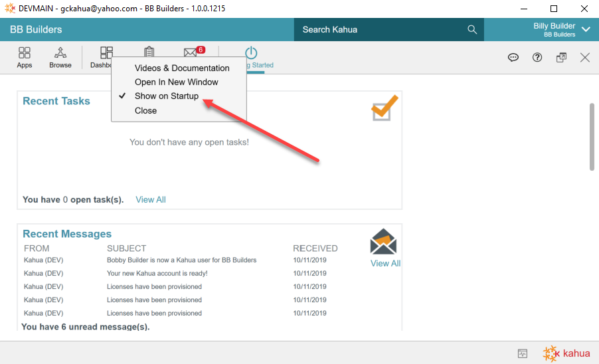Click the vertical scrollbar thumb
599x364 pixels.
tap(592, 136)
